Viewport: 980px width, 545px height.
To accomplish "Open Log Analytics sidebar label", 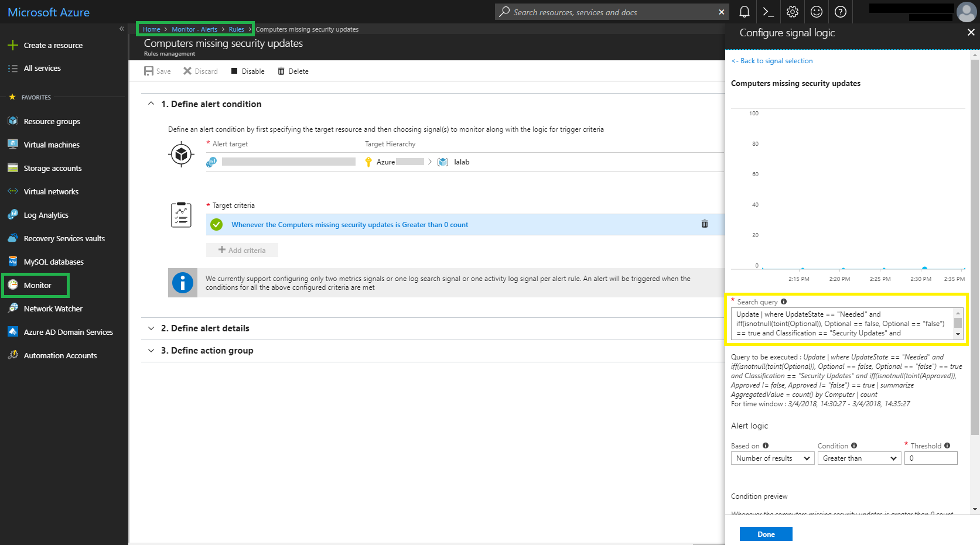I will [x=46, y=215].
